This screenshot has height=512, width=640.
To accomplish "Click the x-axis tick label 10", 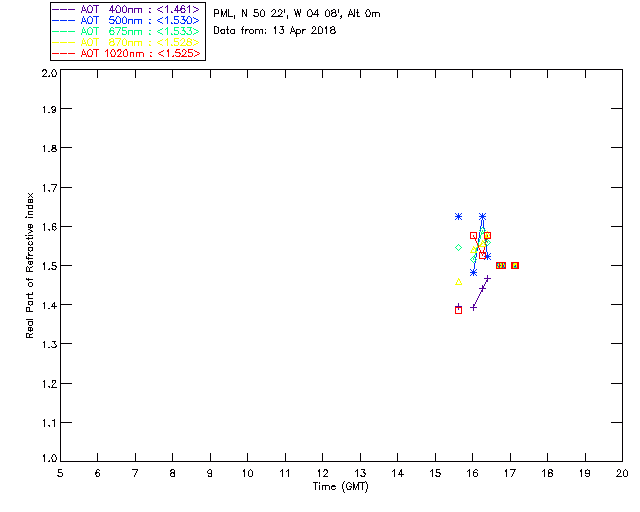I will 247,473.
